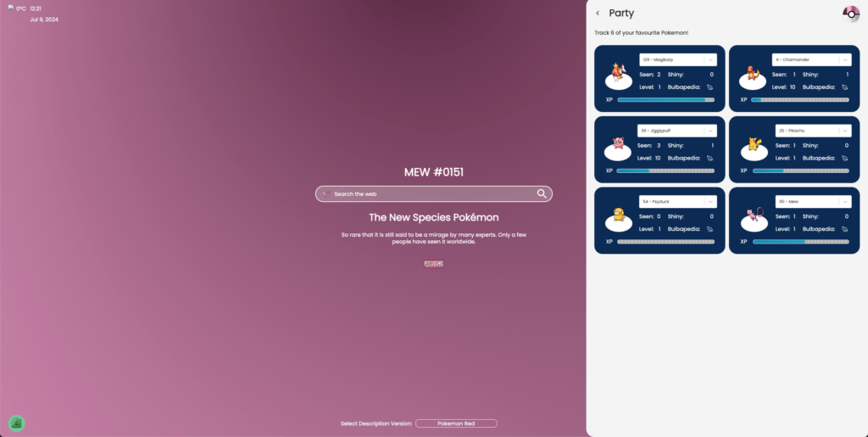
Task: Open the 129 - Magikarp dropdown
Action: click(678, 59)
